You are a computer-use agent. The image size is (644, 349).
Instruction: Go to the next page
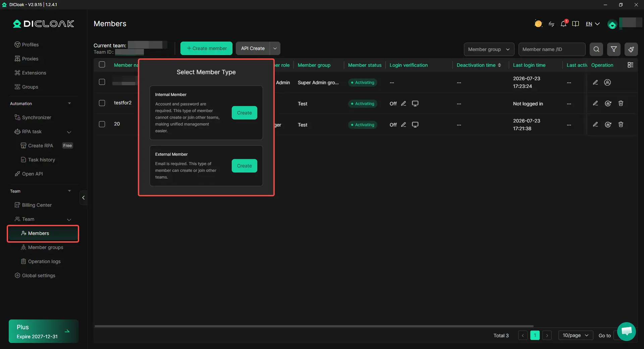(547, 335)
